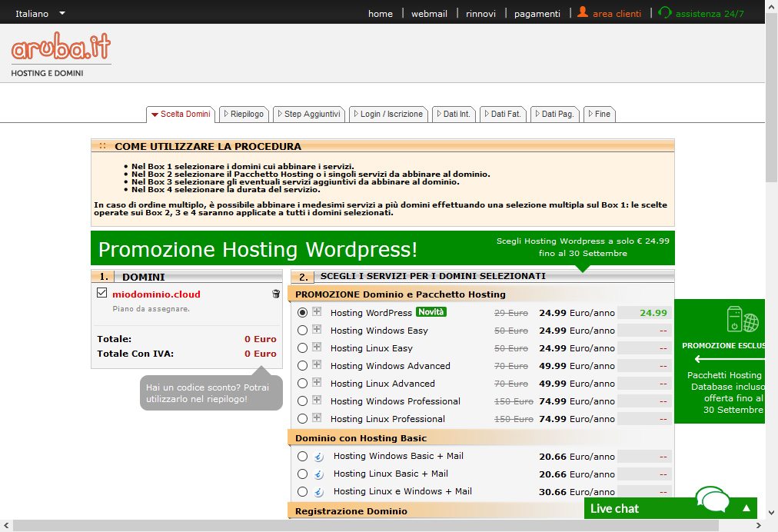
Task: Click the aruba.it logo
Action: click(61, 48)
